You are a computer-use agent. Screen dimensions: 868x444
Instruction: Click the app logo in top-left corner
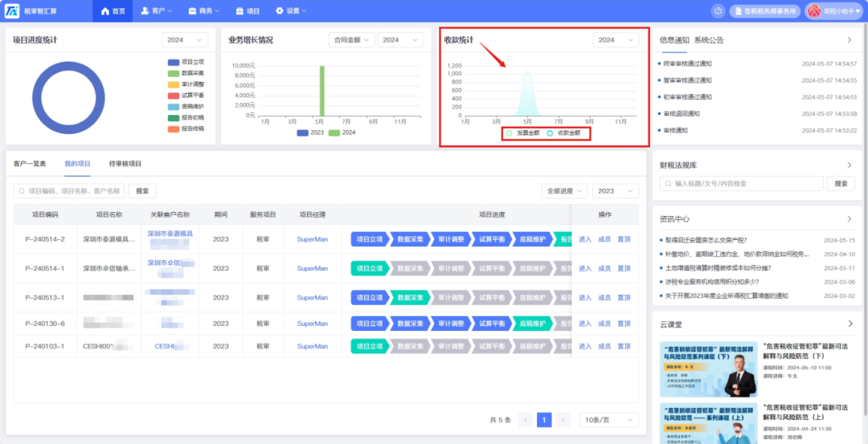pyautogui.click(x=12, y=10)
